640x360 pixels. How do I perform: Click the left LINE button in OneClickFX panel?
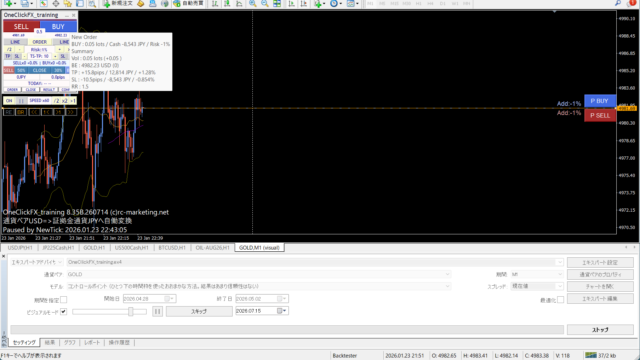(x=16, y=42)
